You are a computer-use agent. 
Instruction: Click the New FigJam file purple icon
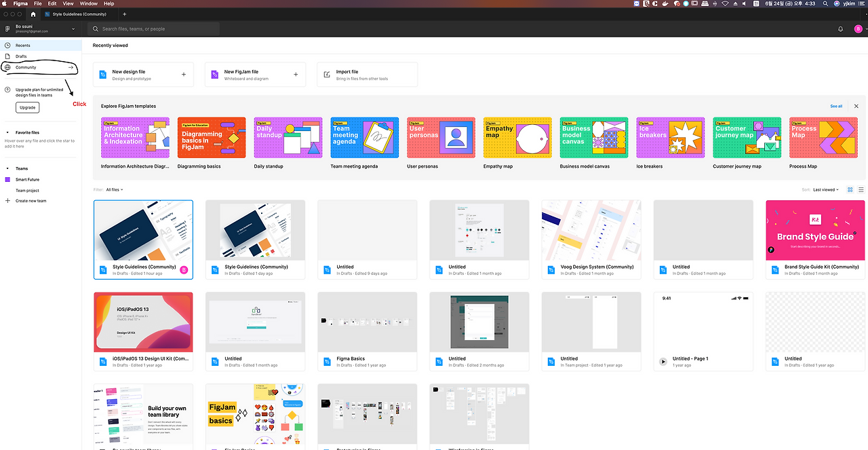pos(215,75)
